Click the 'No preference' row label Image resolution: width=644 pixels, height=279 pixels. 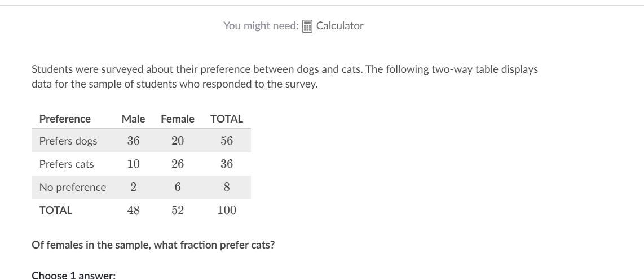click(73, 188)
